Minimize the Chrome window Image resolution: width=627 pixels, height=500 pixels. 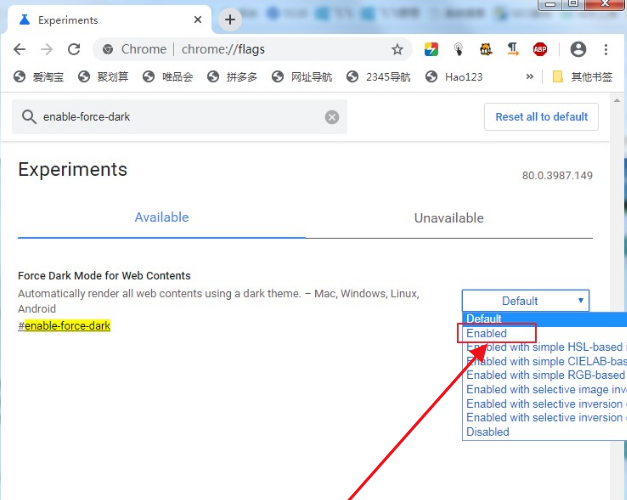click(x=550, y=4)
